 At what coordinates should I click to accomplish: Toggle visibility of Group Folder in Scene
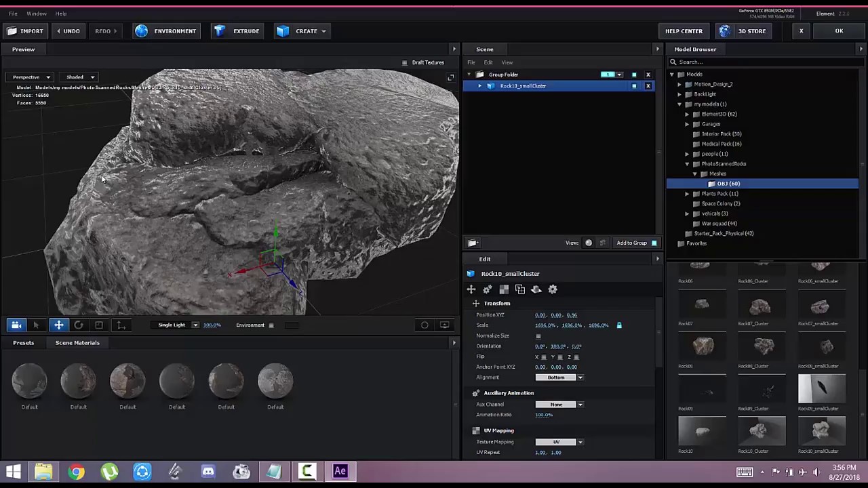(634, 75)
